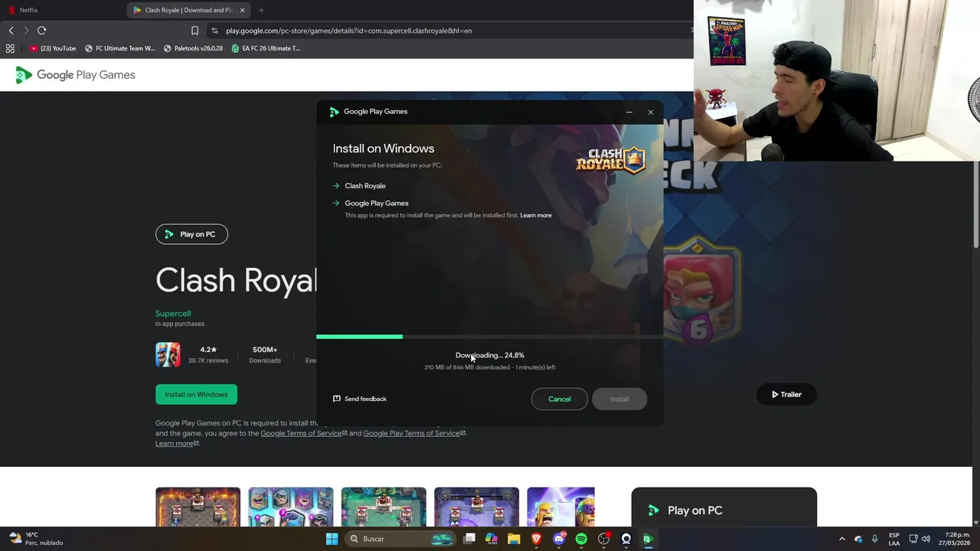Open the Google Terms of Service link
This screenshot has height=551, width=980.
[303, 433]
